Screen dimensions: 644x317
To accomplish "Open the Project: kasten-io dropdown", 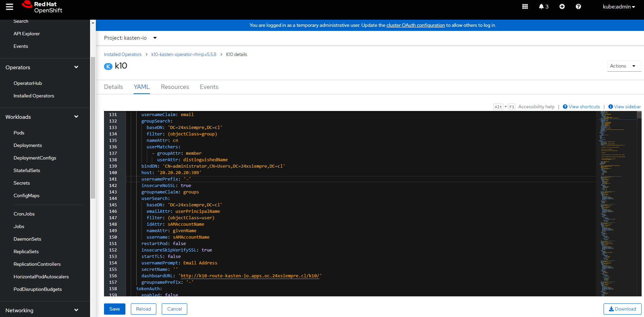I will pyautogui.click(x=130, y=38).
